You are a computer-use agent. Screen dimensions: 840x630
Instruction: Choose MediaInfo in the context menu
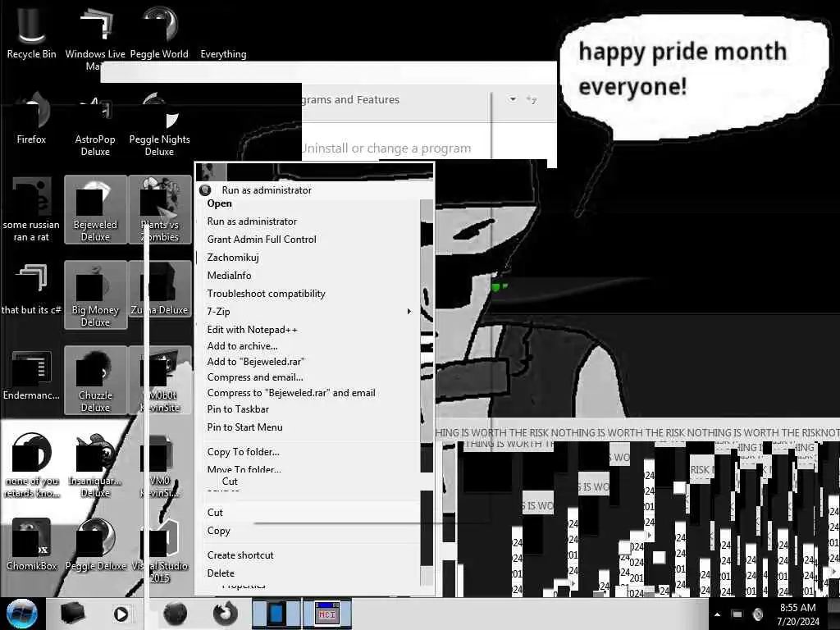coord(309,276)
